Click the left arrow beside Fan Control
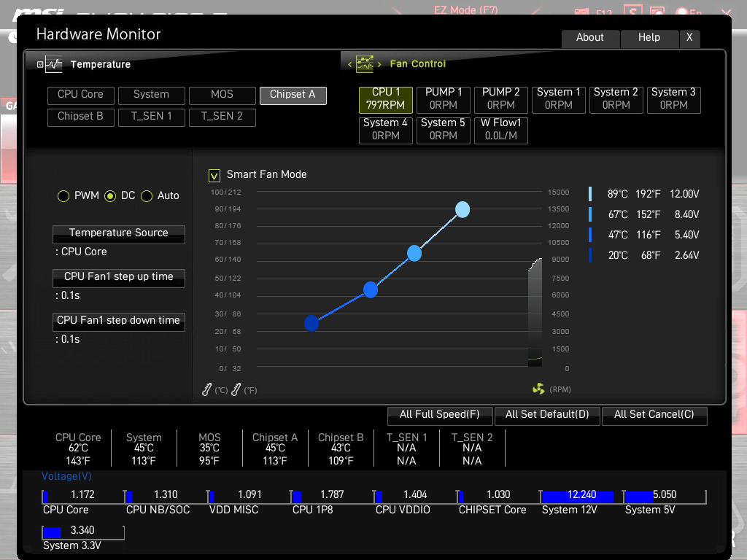The height and width of the screenshot is (560, 747). click(x=349, y=64)
